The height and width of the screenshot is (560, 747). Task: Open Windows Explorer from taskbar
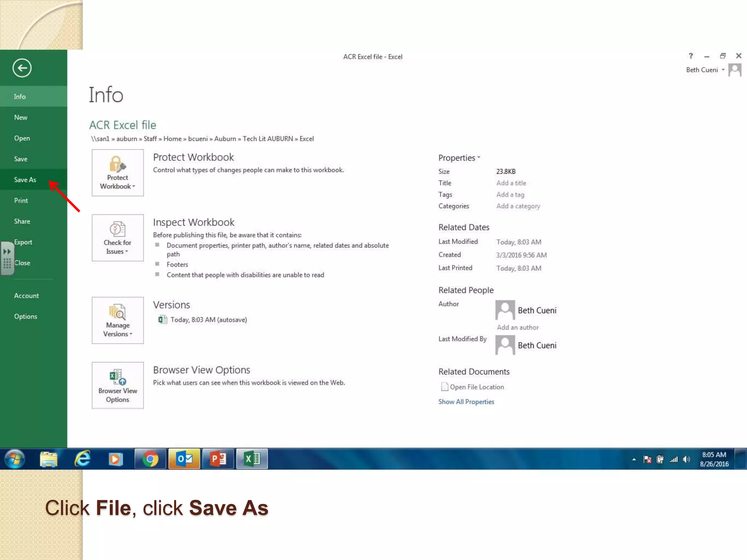[x=49, y=459]
